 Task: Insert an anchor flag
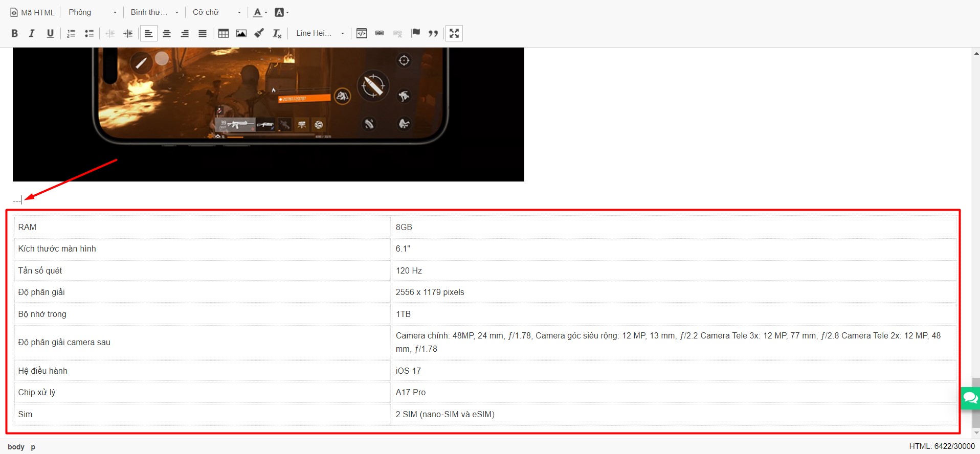415,33
